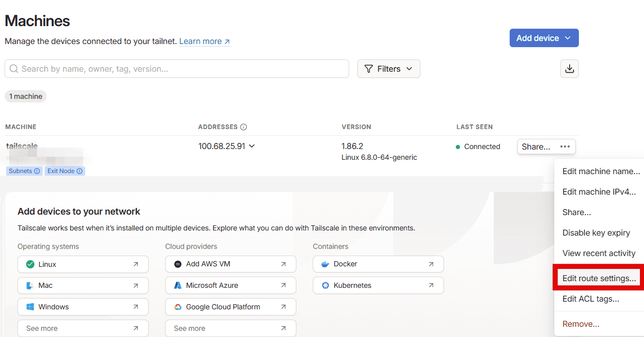Image resolution: width=644 pixels, height=337 pixels.
Task: Select Edit machine IPv4 menu item
Action: (x=599, y=192)
